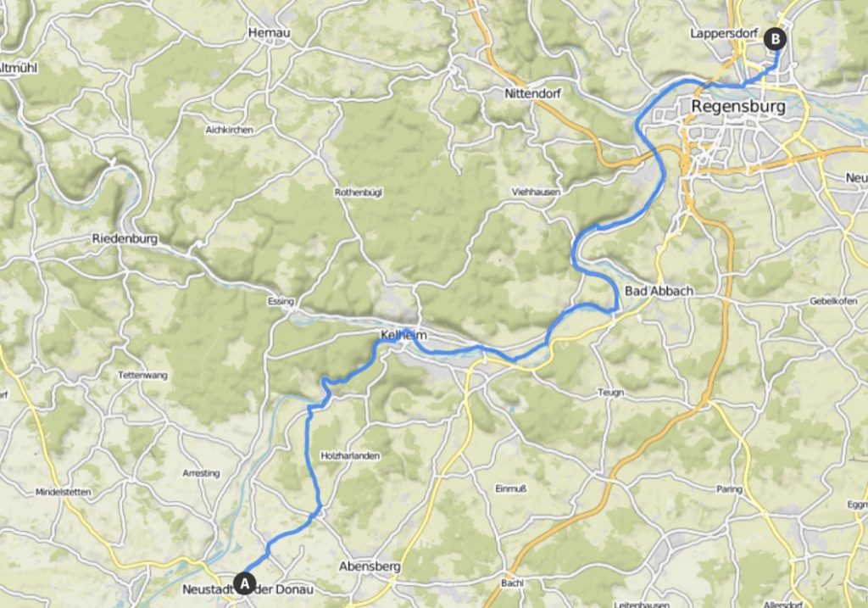The width and height of the screenshot is (868, 608).
Task: Click the Riedenburg label
Action: pyautogui.click(x=125, y=238)
